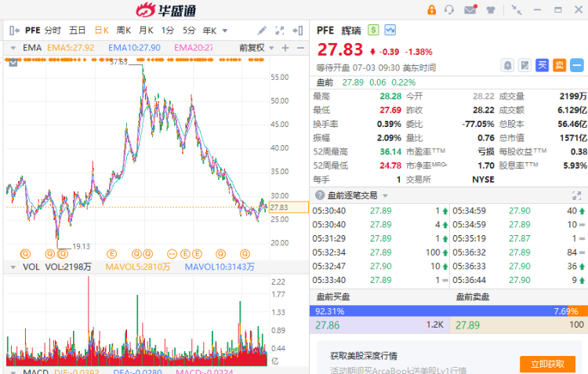Select the pencil drawing tool

pyautogui.click(x=262, y=31)
